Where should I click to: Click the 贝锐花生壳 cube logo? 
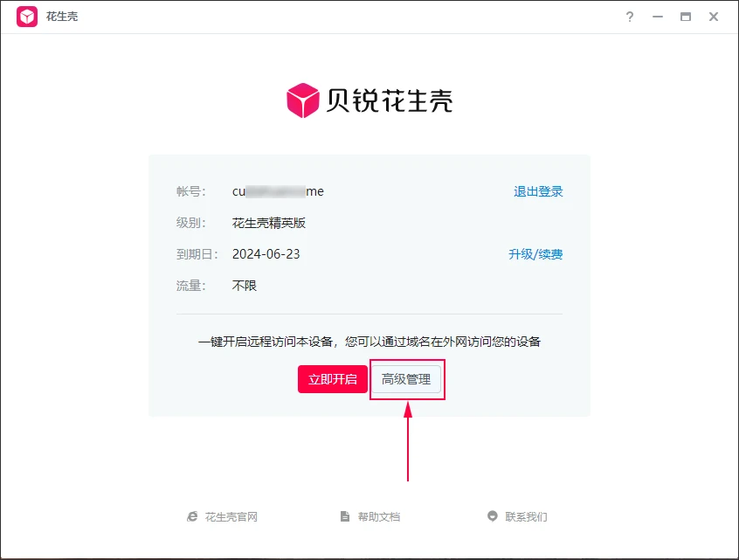(302, 100)
